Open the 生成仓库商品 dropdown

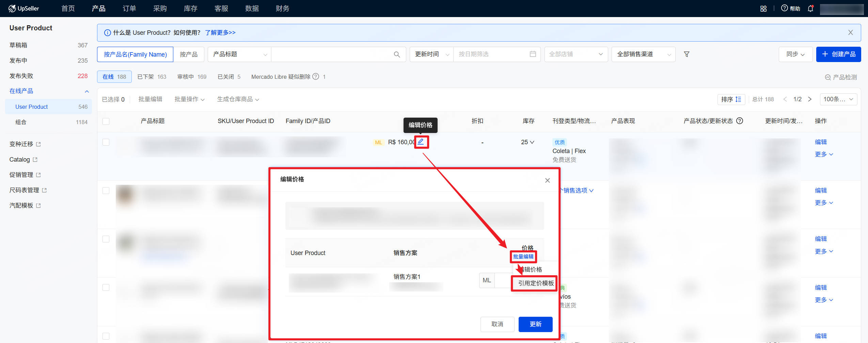pyautogui.click(x=238, y=99)
